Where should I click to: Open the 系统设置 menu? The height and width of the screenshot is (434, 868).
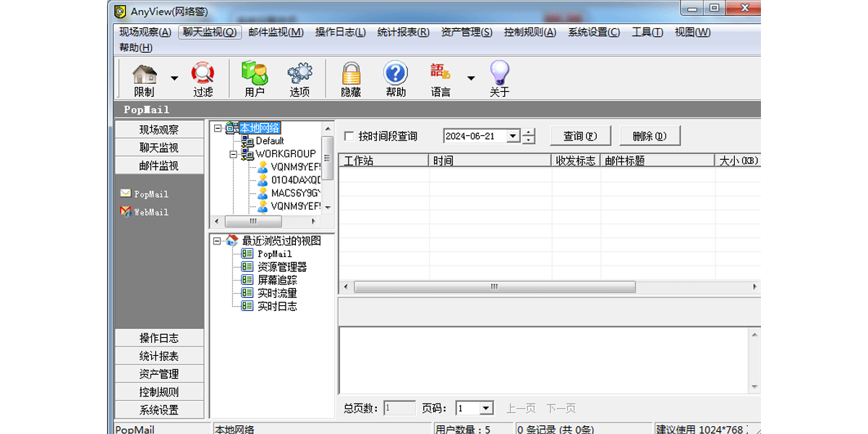592,32
